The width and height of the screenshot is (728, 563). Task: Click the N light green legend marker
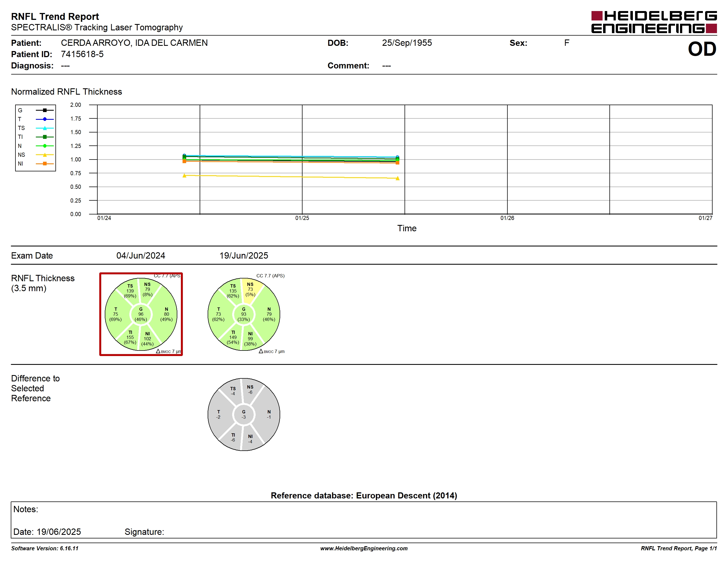click(x=45, y=146)
